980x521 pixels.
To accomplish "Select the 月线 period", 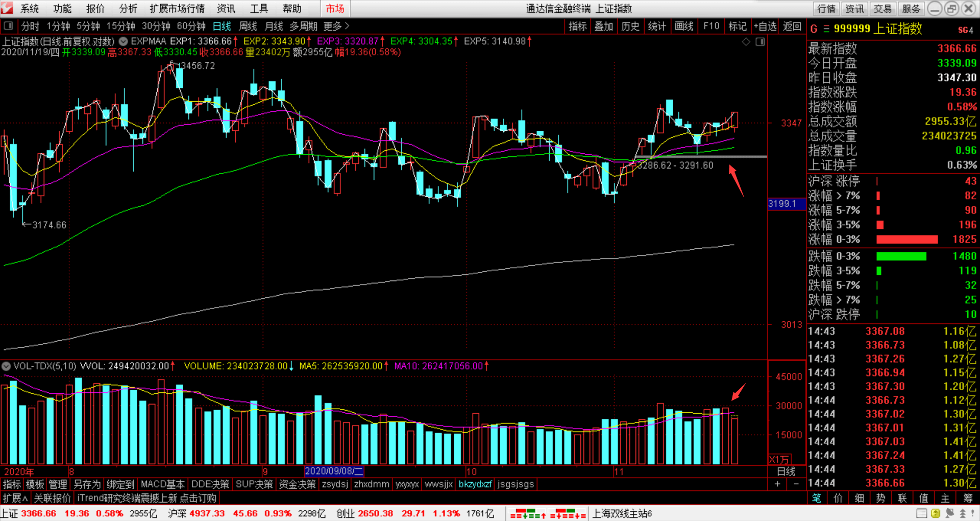I will (x=274, y=26).
